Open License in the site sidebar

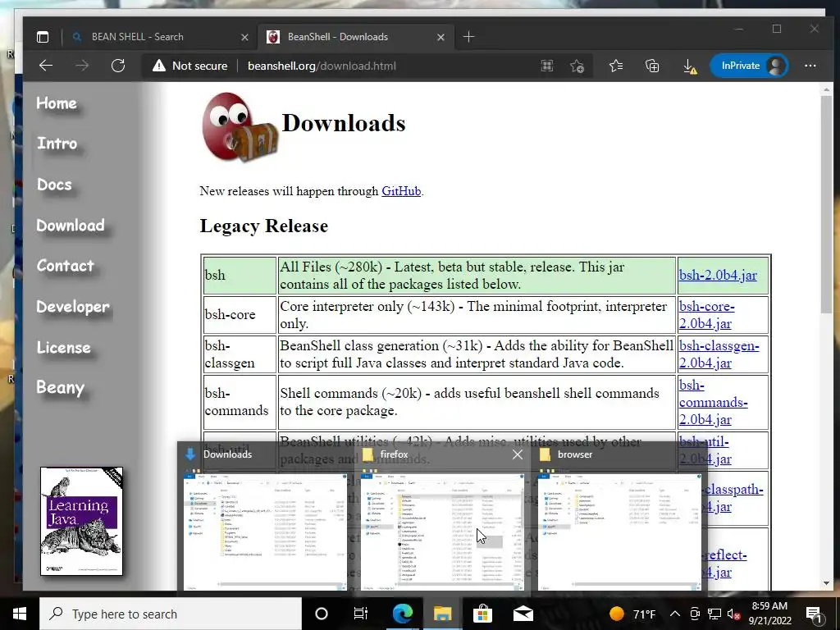(64, 348)
